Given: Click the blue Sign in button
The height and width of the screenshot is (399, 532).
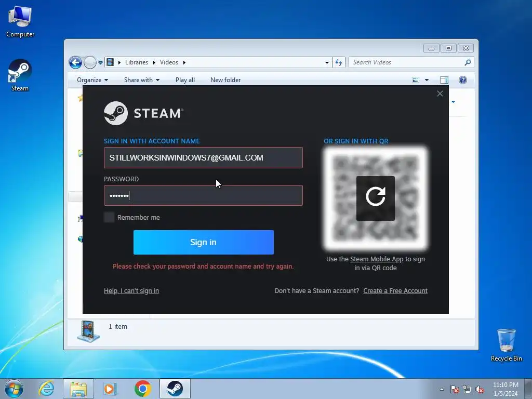Looking at the screenshot, I should coord(204,242).
